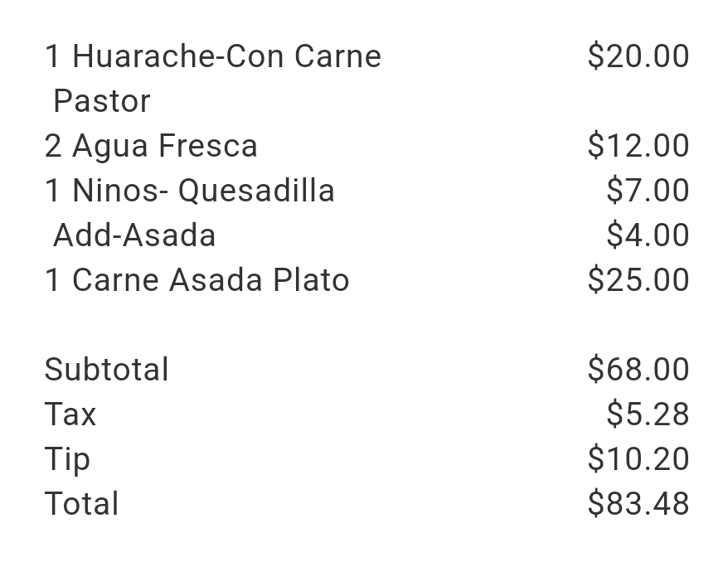This screenshot has width=728, height=567.
Task: Click the Huarache-Con Carne item line
Action: (213, 56)
